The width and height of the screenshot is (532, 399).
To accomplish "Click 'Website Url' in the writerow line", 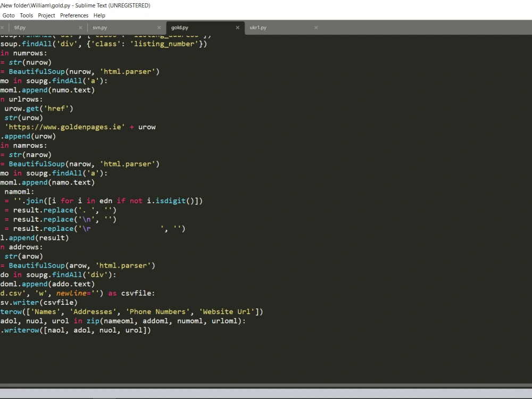I will point(226,311).
